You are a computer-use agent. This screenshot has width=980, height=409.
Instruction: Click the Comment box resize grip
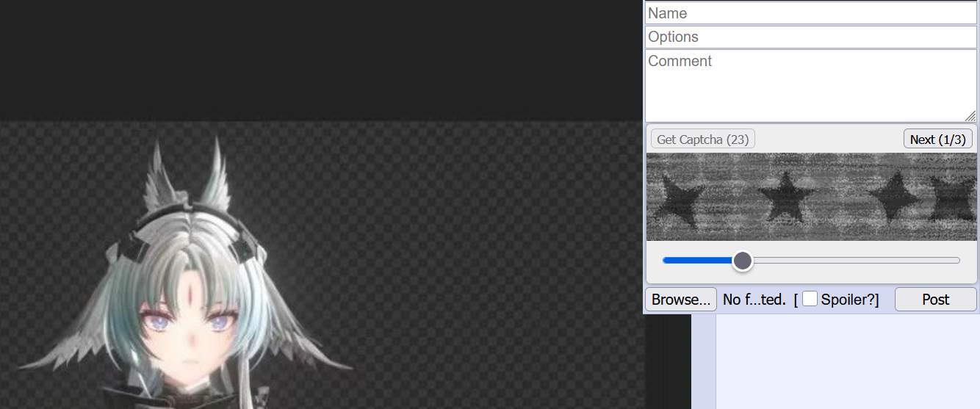pyautogui.click(x=970, y=116)
